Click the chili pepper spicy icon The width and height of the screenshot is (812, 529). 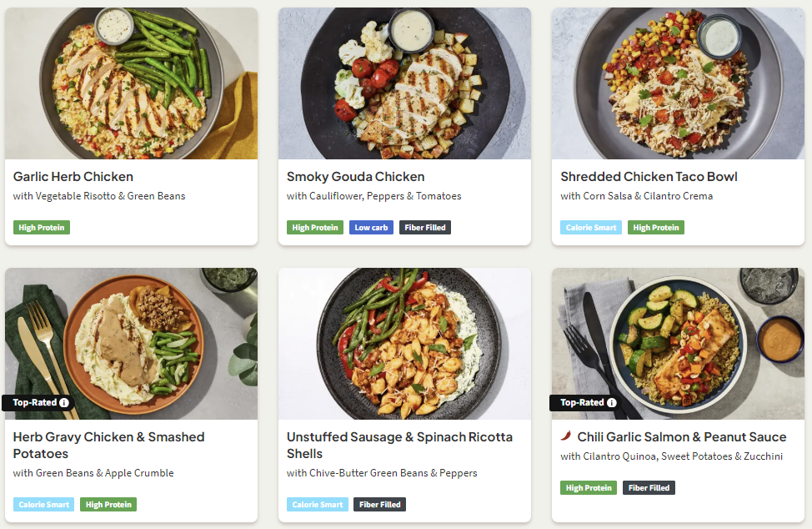566,436
